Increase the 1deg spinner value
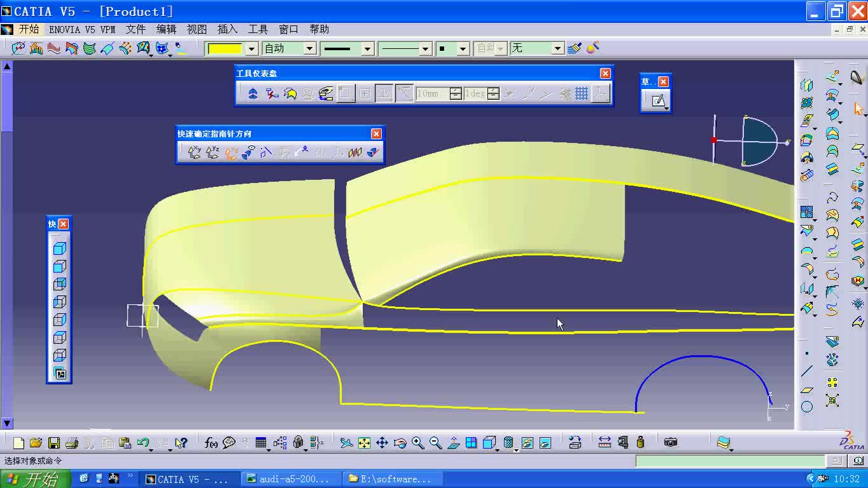 (493, 90)
